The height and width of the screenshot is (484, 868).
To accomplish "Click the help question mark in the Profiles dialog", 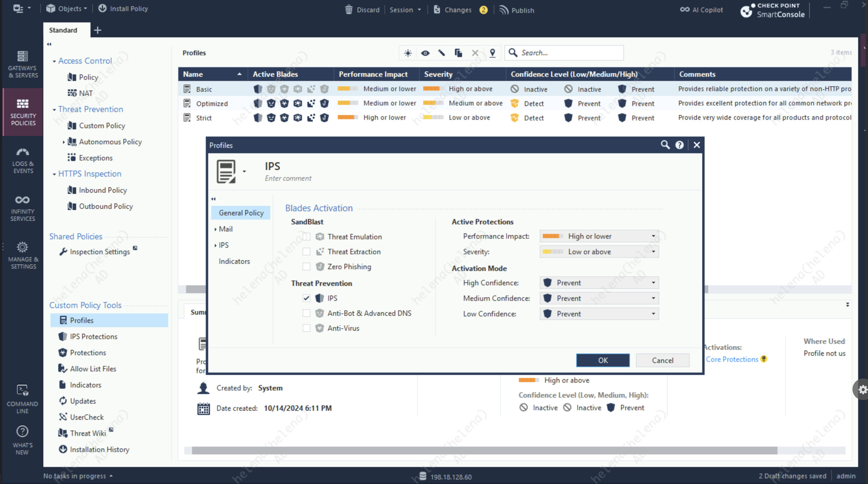I will 679,145.
